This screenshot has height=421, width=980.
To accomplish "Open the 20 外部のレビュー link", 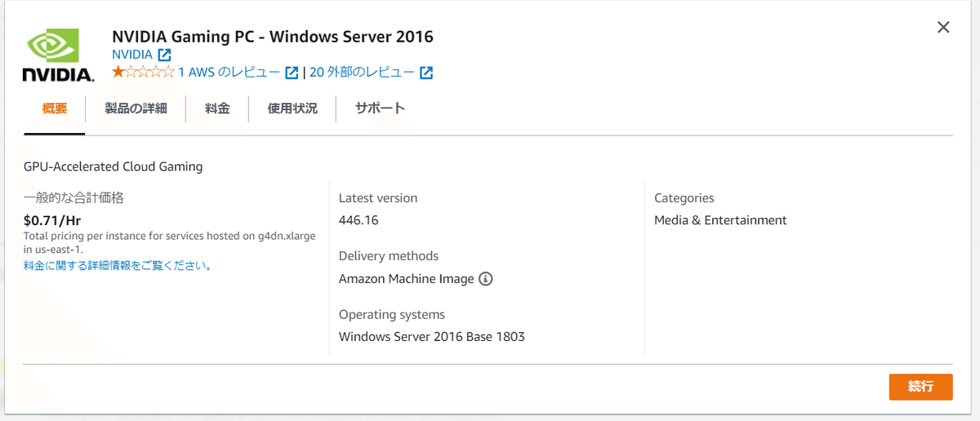I will (x=362, y=73).
